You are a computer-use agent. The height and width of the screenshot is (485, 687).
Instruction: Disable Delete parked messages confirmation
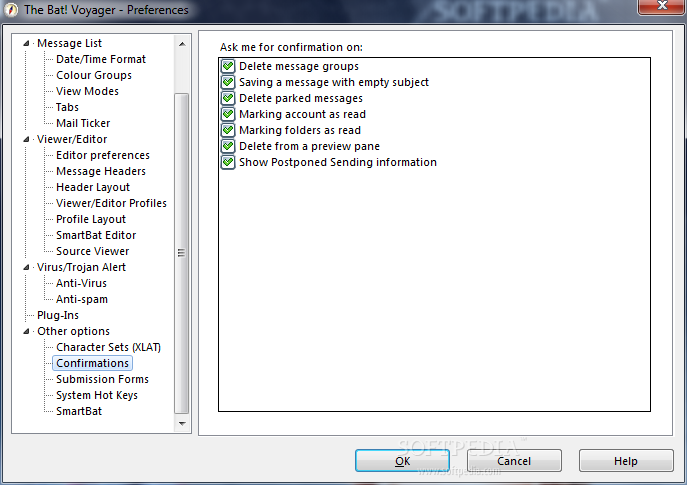point(228,98)
